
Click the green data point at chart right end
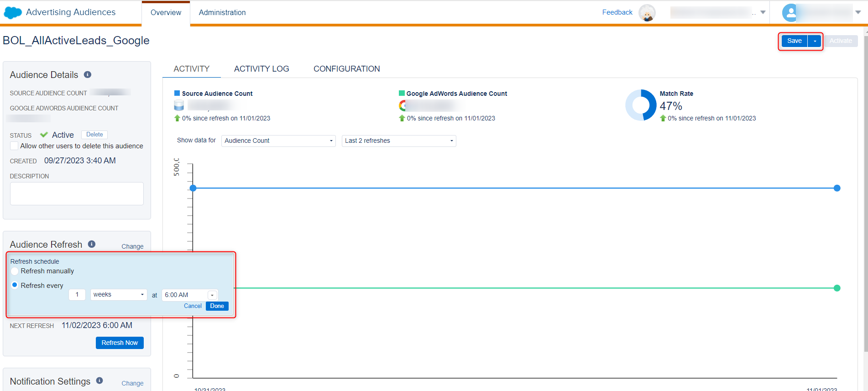tap(837, 288)
